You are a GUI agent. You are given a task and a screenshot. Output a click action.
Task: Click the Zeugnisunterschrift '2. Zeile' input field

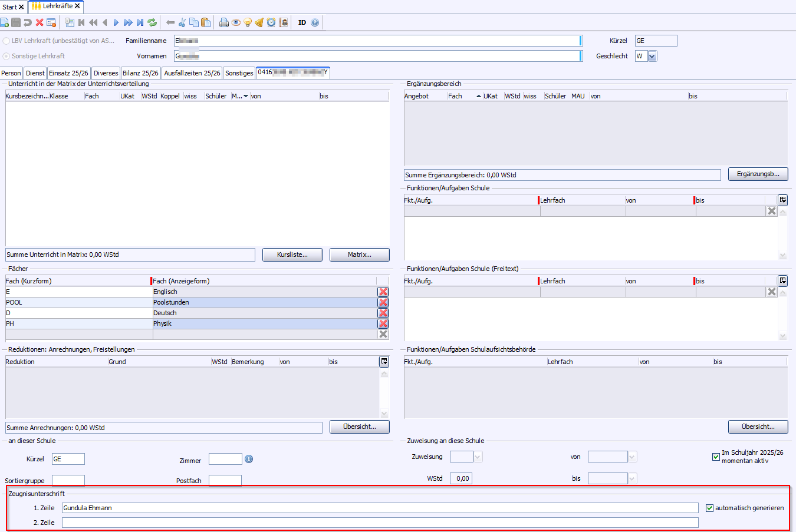(380, 523)
